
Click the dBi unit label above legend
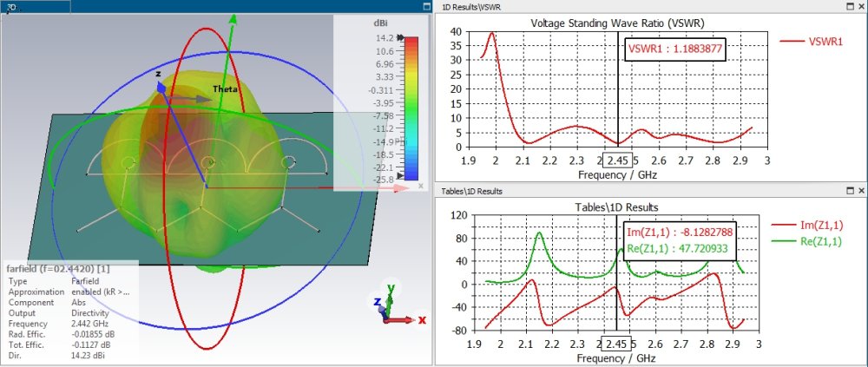click(x=382, y=23)
